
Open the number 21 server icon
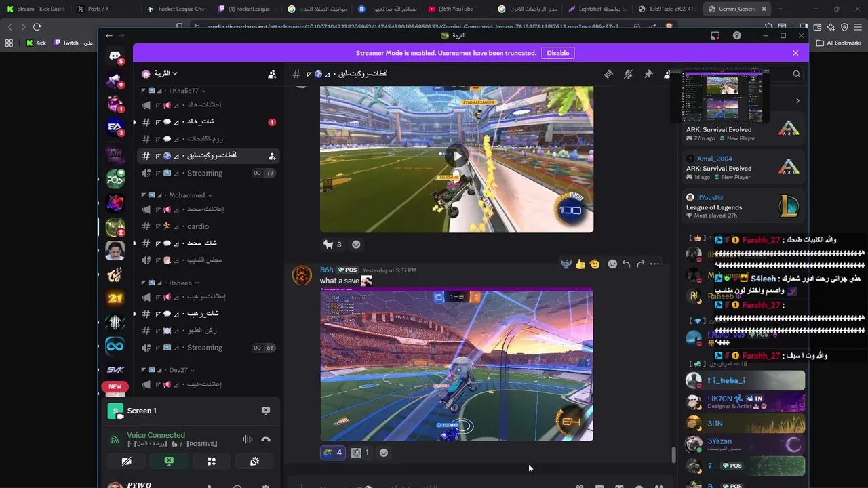click(115, 299)
